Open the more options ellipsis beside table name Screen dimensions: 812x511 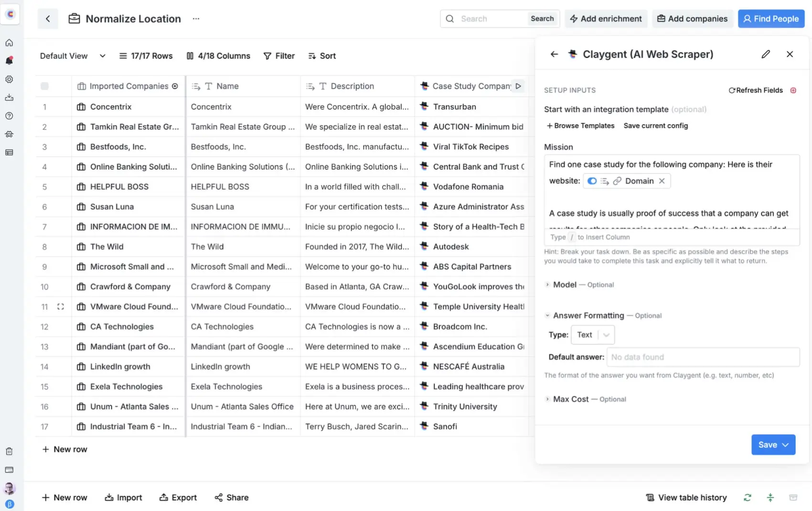[x=196, y=19]
